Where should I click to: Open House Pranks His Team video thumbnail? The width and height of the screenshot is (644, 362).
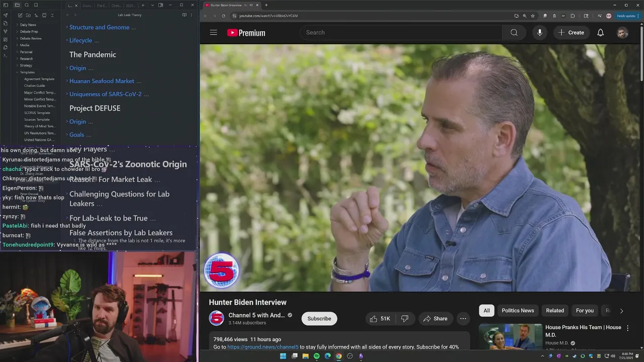[x=510, y=337]
